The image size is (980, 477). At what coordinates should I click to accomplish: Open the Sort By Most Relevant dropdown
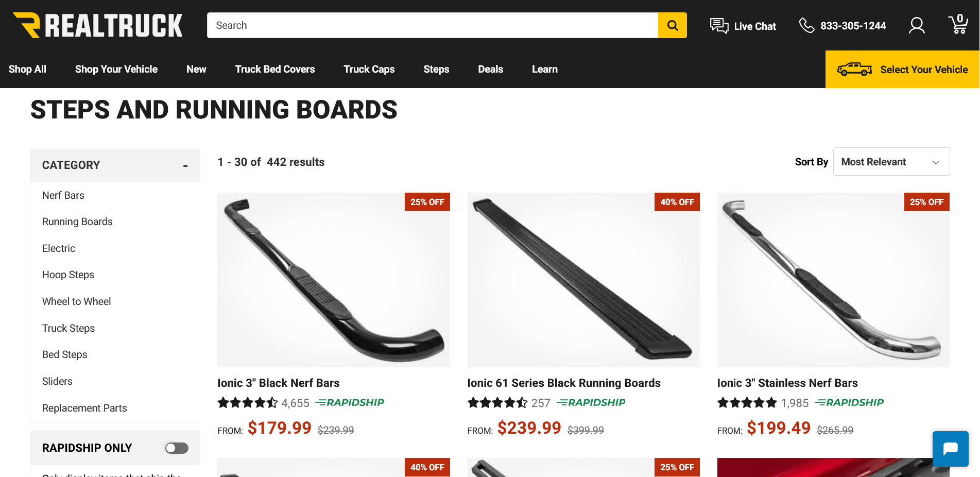click(x=891, y=162)
